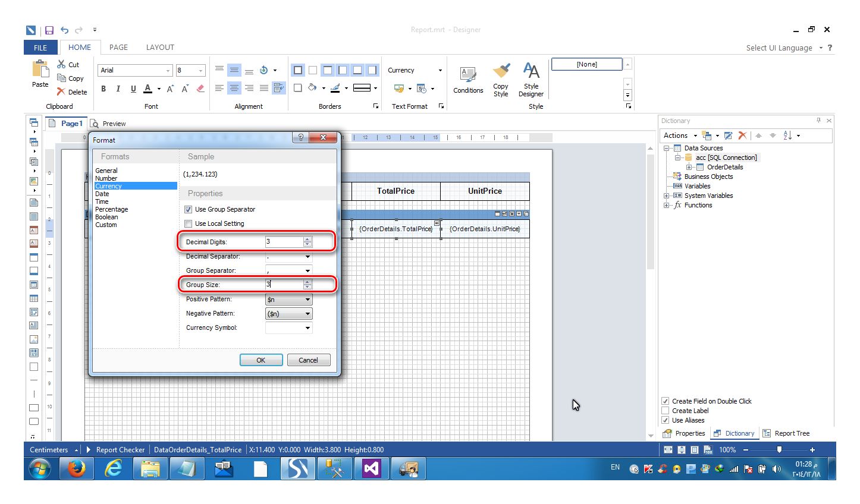Select the Custom format in list
Screen dimensions: 860x504
(x=106, y=225)
